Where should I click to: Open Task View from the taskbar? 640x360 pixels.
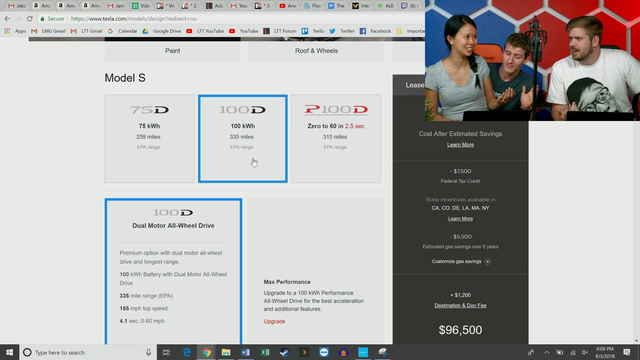coord(167,352)
